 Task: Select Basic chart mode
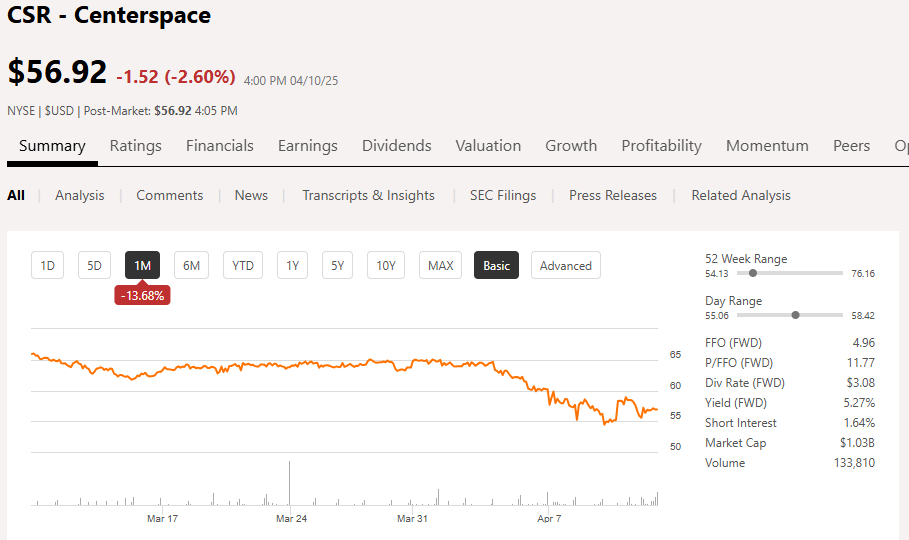click(x=496, y=266)
